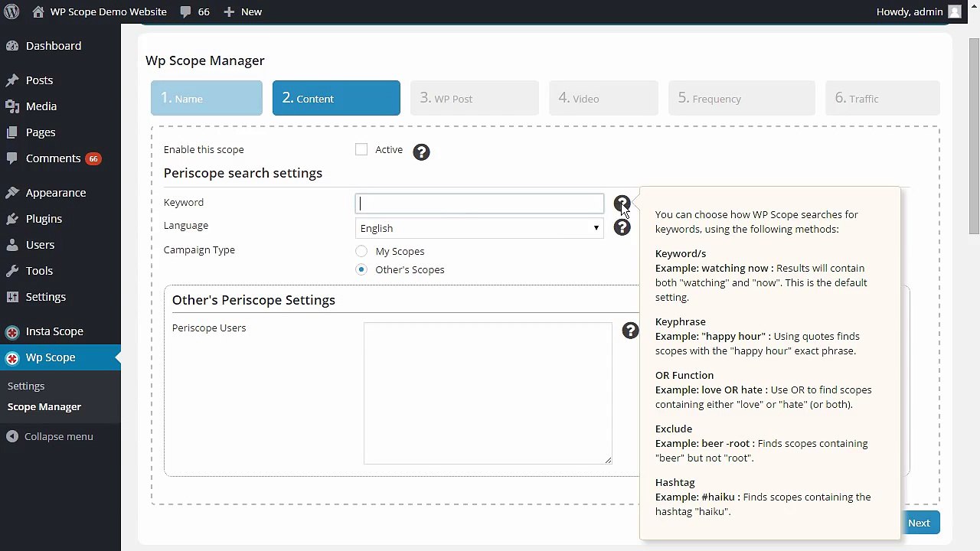The height and width of the screenshot is (551, 980).
Task: Go to step 1 Name tab
Action: coord(207,98)
